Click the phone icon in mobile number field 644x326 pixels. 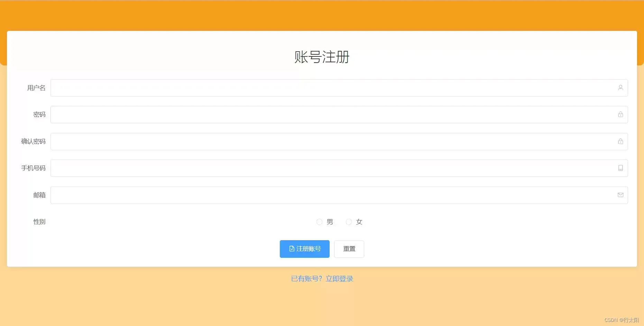click(x=620, y=168)
